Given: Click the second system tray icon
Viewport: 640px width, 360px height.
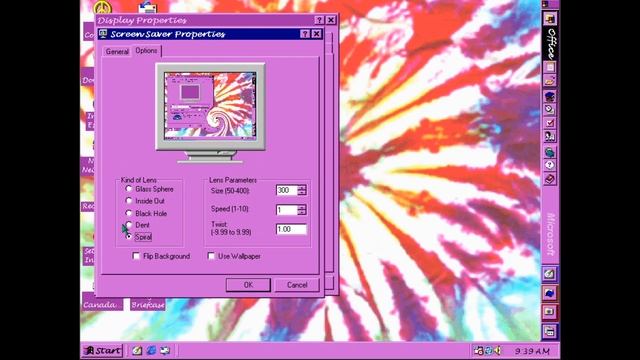Looking at the screenshot, I should coord(489,351).
